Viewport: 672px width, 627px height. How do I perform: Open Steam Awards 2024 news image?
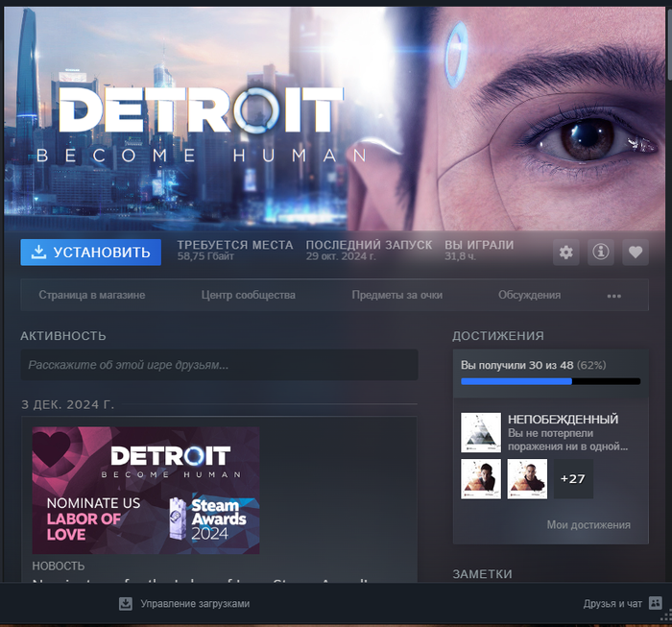tap(146, 491)
